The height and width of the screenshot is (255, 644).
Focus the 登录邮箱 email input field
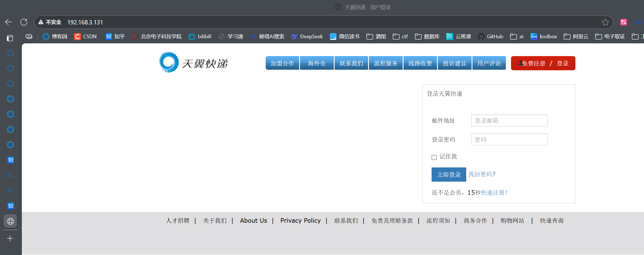510,120
